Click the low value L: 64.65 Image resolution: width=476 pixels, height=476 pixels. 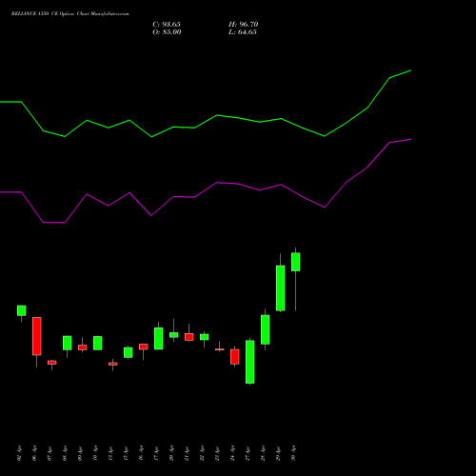243,32
